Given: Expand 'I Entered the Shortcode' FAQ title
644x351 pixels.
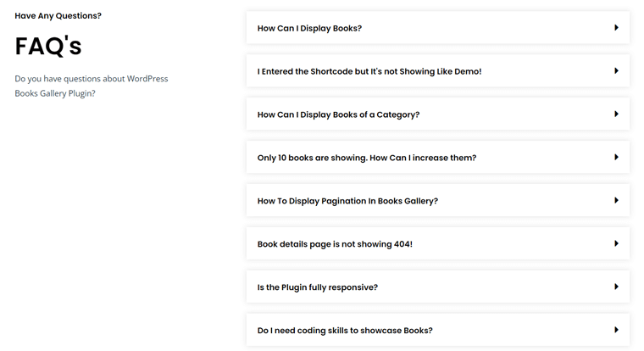Looking at the screenshot, I should tap(369, 72).
